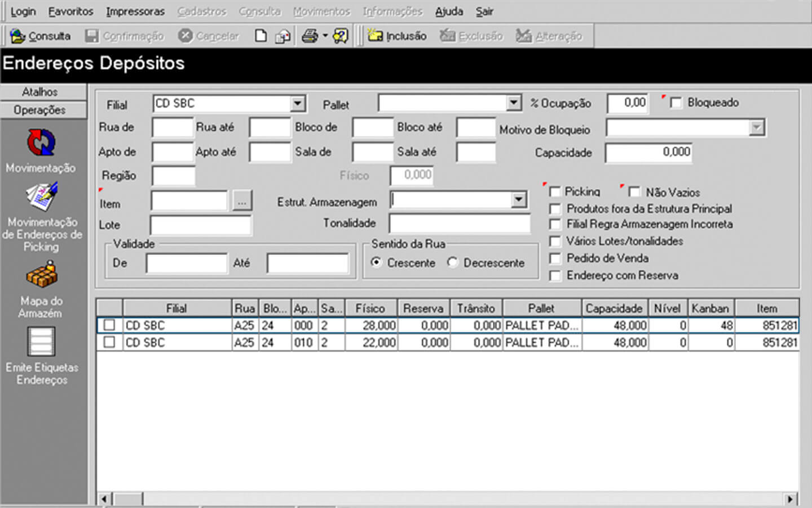Open the Mapa do Armazém icon
Viewport: 812px width, 508px height.
click(x=41, y=277)
